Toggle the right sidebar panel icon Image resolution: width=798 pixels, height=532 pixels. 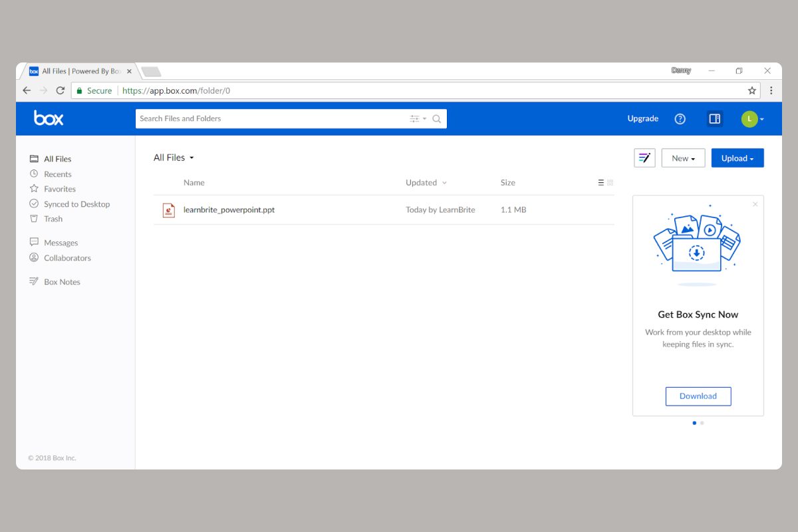714,119
